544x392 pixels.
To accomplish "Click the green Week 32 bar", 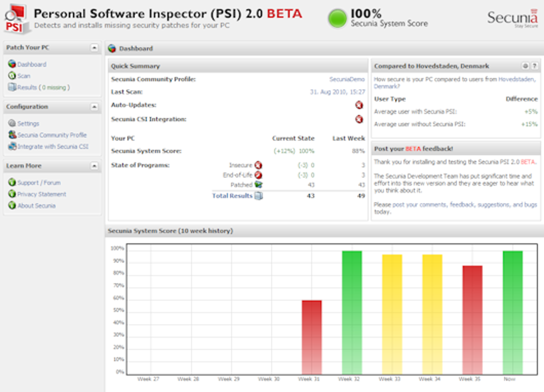I will (352, 313).
